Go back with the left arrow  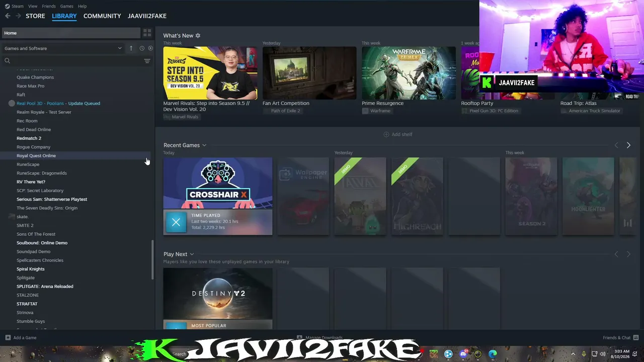(8, 16)
